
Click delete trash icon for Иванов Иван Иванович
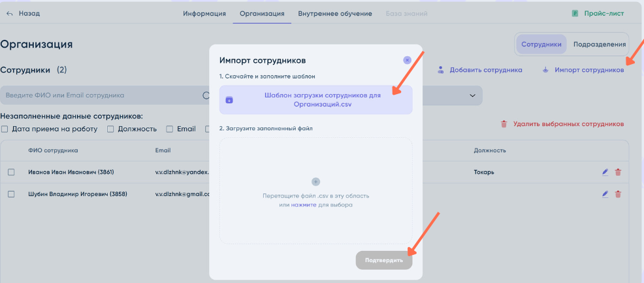tap(618, 173)
